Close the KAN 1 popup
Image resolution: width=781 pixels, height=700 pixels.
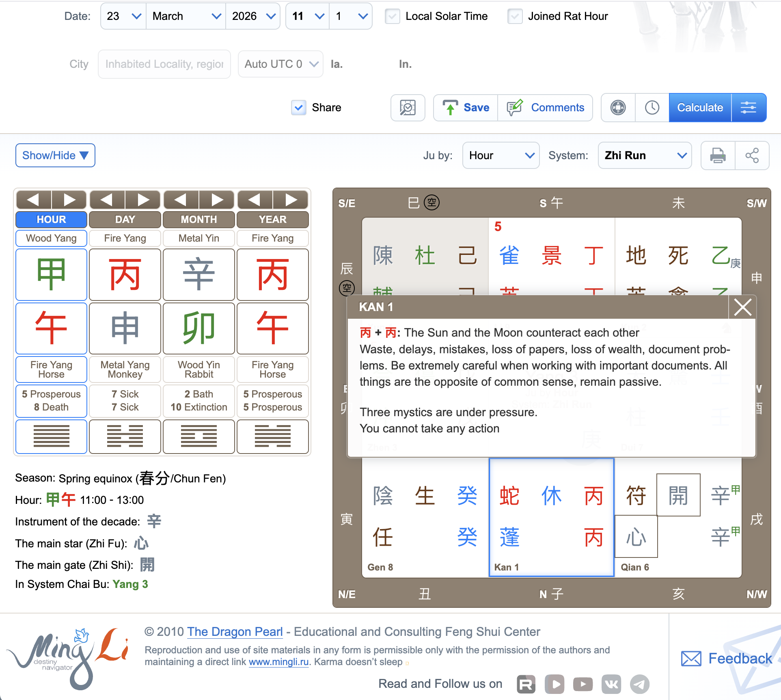742,307
